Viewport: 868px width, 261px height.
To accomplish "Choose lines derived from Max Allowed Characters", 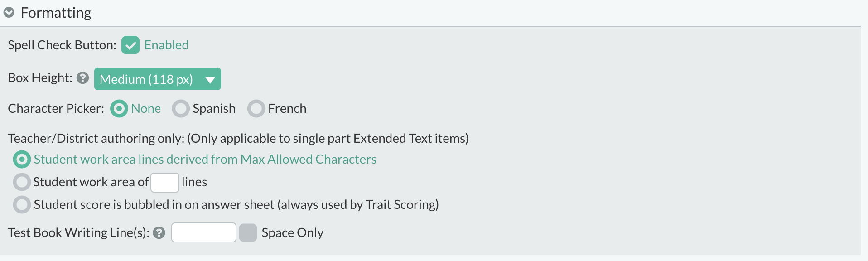I will [x=22, y=159].
